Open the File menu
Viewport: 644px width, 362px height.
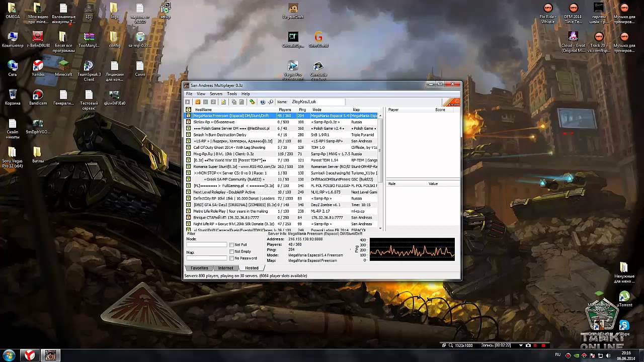pos(189,94)
